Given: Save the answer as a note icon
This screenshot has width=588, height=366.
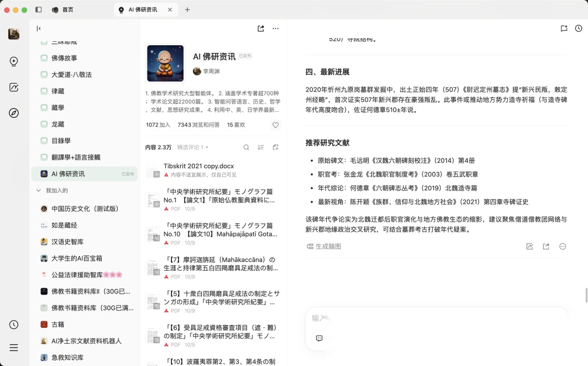Looking at the screenshot, I should tap(530, 246).
